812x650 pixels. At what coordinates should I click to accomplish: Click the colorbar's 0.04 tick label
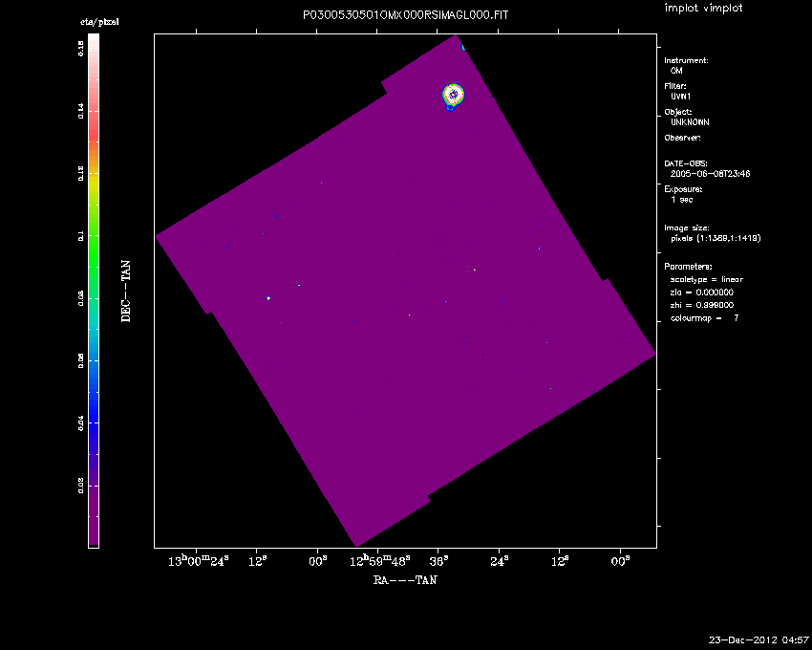coord(81,423)
